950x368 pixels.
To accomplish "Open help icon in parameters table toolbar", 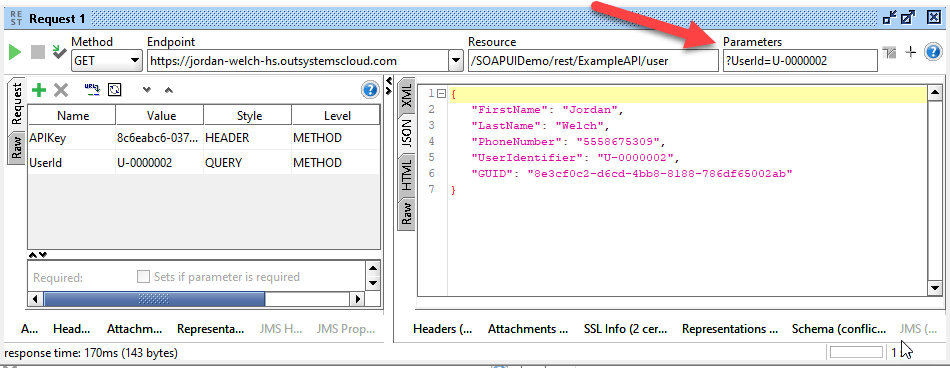I will pyautogui.click(x=370, y=90).
